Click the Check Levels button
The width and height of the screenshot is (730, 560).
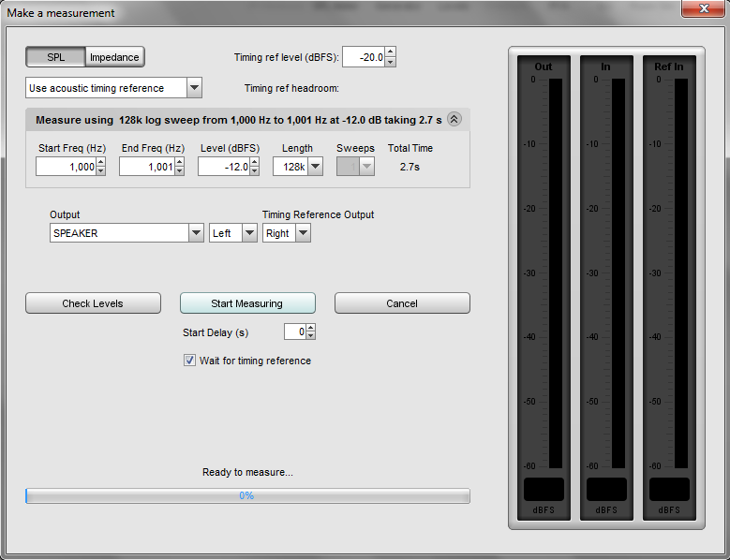click(x=93, y=303)
